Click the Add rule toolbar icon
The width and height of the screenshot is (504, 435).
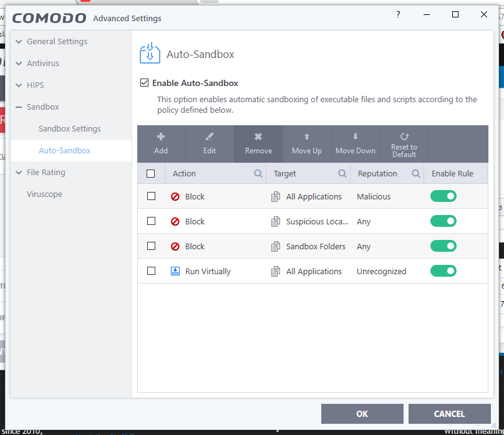point(161,136)
